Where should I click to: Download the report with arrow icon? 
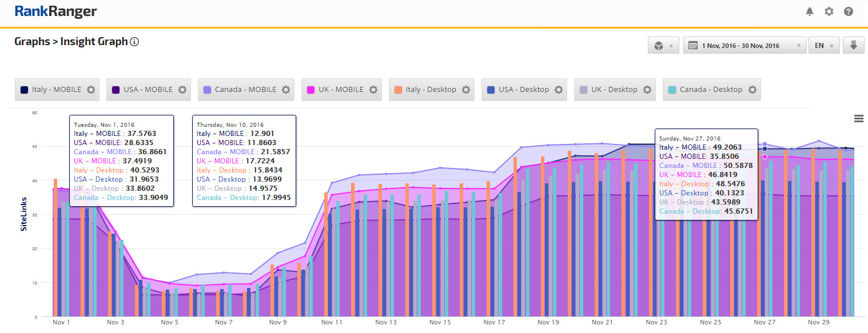pos(853,46)
